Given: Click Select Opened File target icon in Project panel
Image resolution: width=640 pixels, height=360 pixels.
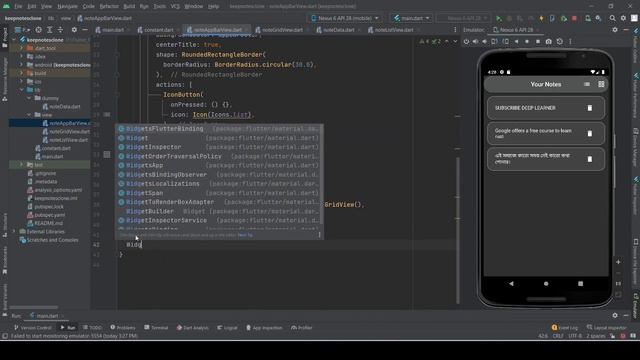Looking at the screenshot, I should [x=38, y=30].
